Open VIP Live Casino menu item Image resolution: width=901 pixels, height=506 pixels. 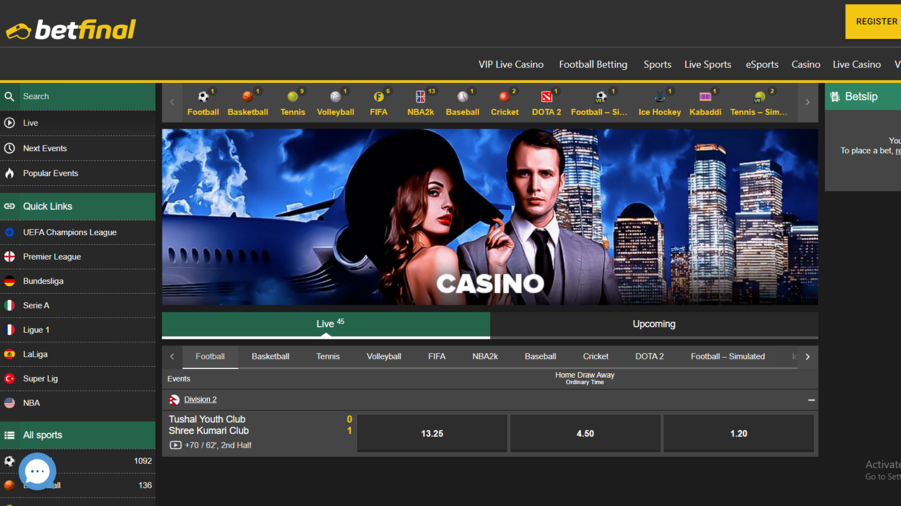[x=511, y=64]
